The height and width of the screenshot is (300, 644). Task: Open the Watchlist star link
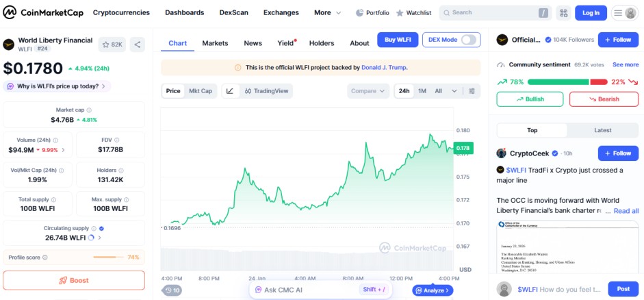pyautogui.click(x=413, y=13)
